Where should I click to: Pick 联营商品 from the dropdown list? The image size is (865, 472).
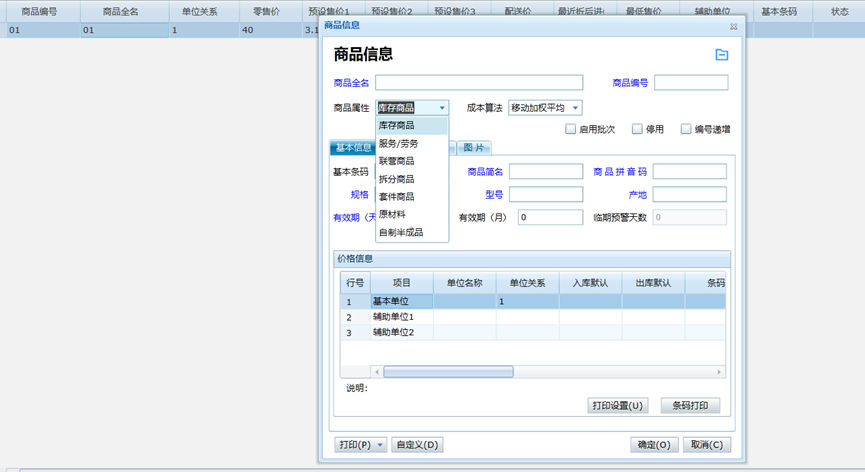(x=412, y=161)
